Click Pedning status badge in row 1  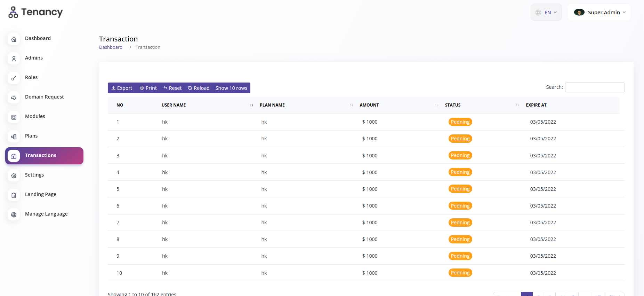(x=460, y=122)
